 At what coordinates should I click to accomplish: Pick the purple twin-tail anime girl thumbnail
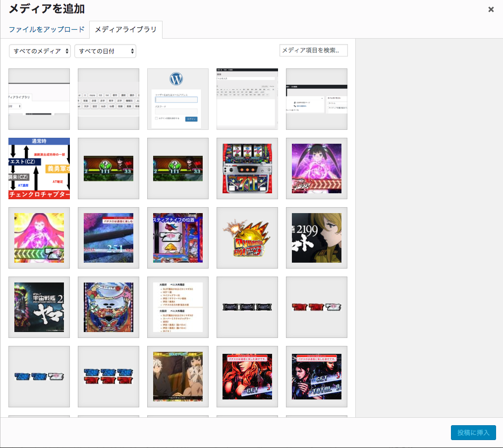317,168
